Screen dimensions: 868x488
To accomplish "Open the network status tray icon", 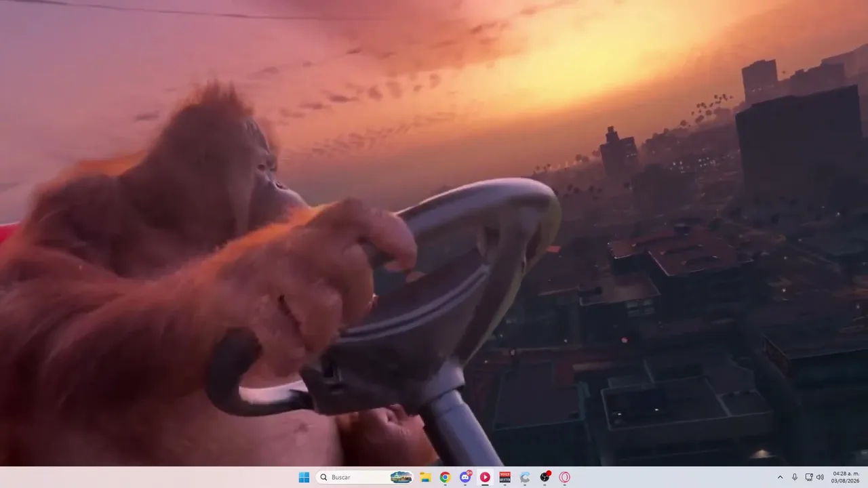I will [809, 477].
